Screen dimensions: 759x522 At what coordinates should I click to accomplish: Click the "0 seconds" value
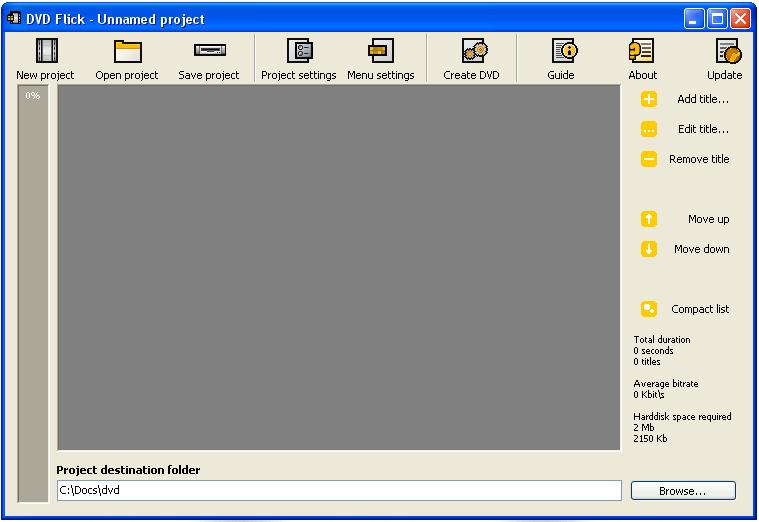coord(653,351)
